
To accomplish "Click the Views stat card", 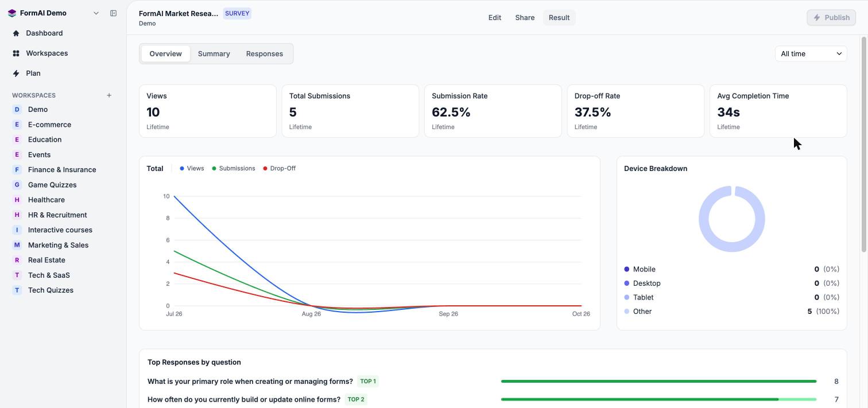I will (208, 111).
